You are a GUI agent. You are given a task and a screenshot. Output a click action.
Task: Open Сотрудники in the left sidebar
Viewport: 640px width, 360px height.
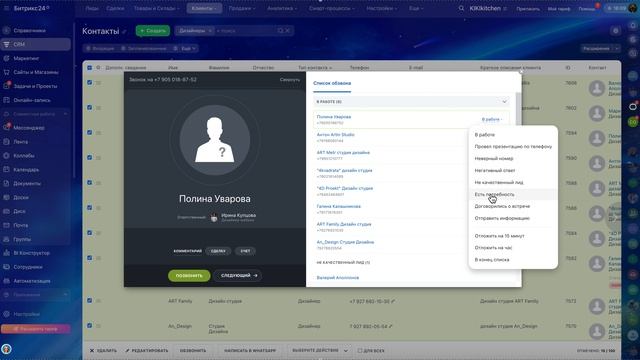pyautogui.click(x=28, y=267)
